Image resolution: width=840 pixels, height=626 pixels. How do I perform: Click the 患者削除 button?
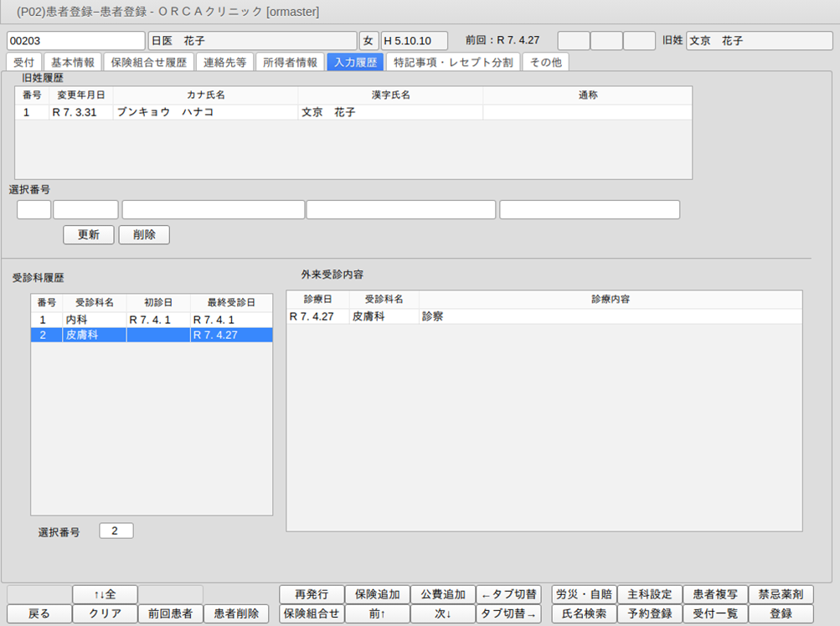coord(236,613)
